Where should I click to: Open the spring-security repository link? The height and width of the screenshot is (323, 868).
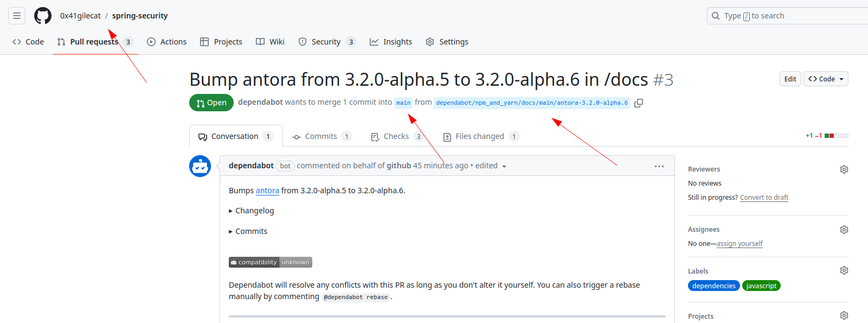click(140, 16)
